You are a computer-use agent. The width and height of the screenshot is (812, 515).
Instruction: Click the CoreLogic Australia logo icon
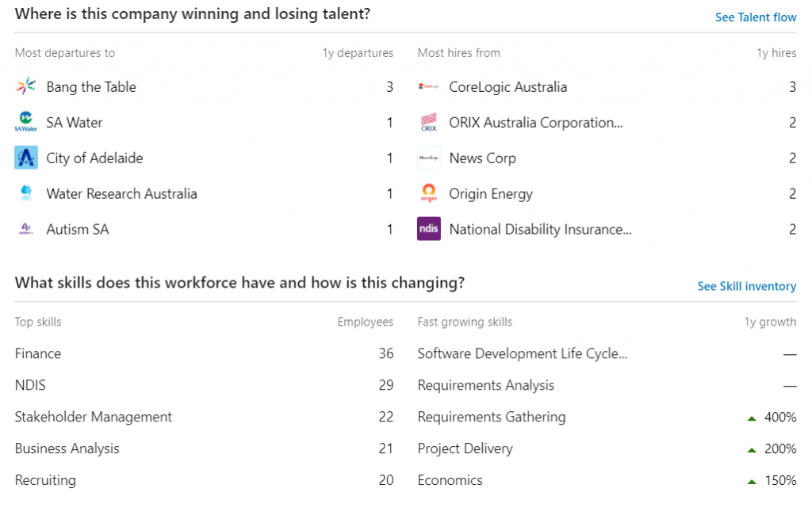click(429, 86)
